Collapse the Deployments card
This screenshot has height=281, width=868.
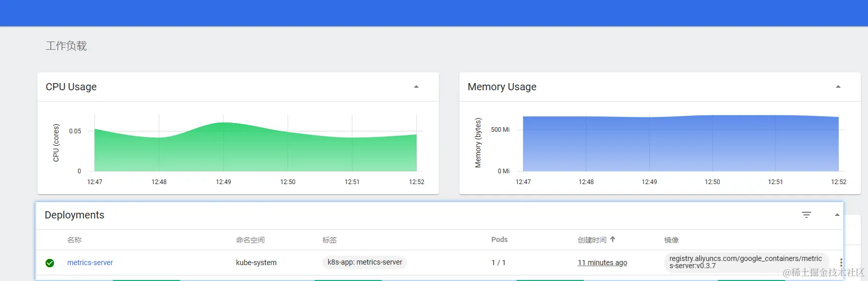[837, 215]
